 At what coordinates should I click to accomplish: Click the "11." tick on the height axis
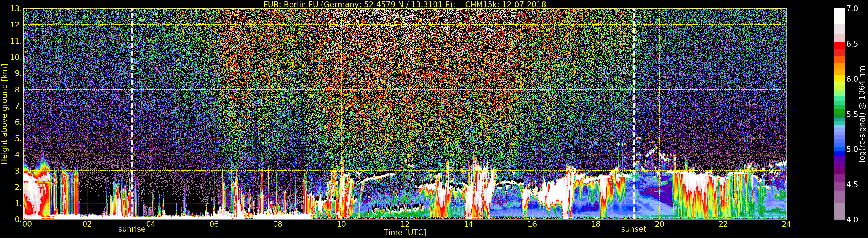click(x=16, y=41)
